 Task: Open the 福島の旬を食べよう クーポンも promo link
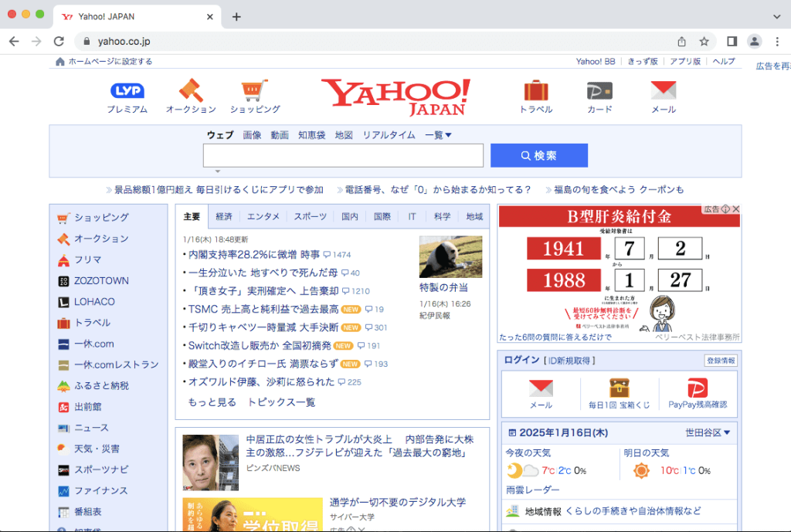click(x=619, y=190)
